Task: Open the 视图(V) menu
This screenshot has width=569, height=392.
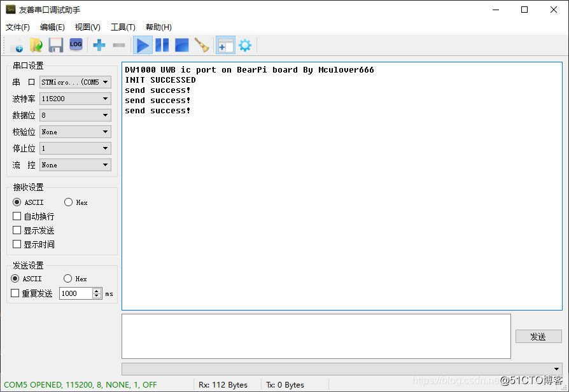Action: coord(87,27)
